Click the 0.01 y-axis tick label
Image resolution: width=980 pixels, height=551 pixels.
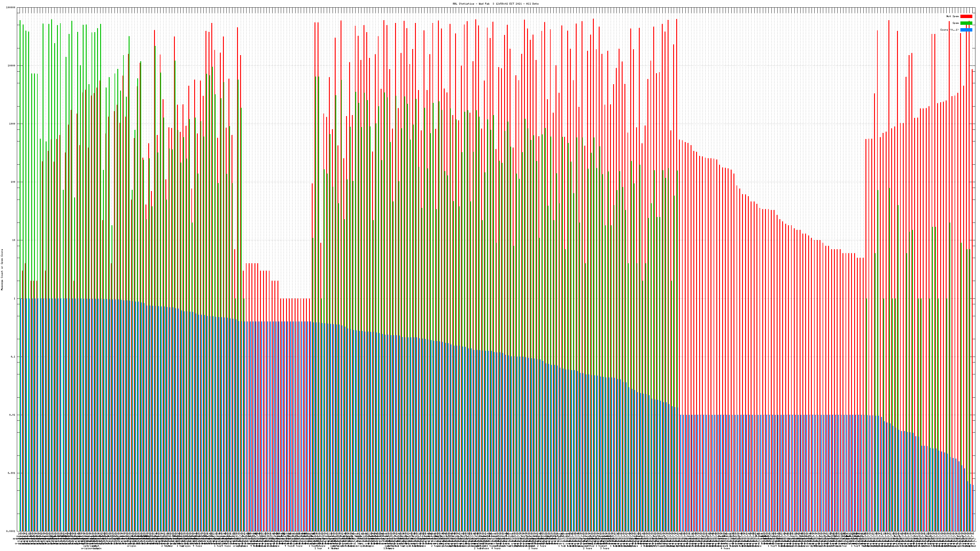pyautogui.click(x=12, y=415)
